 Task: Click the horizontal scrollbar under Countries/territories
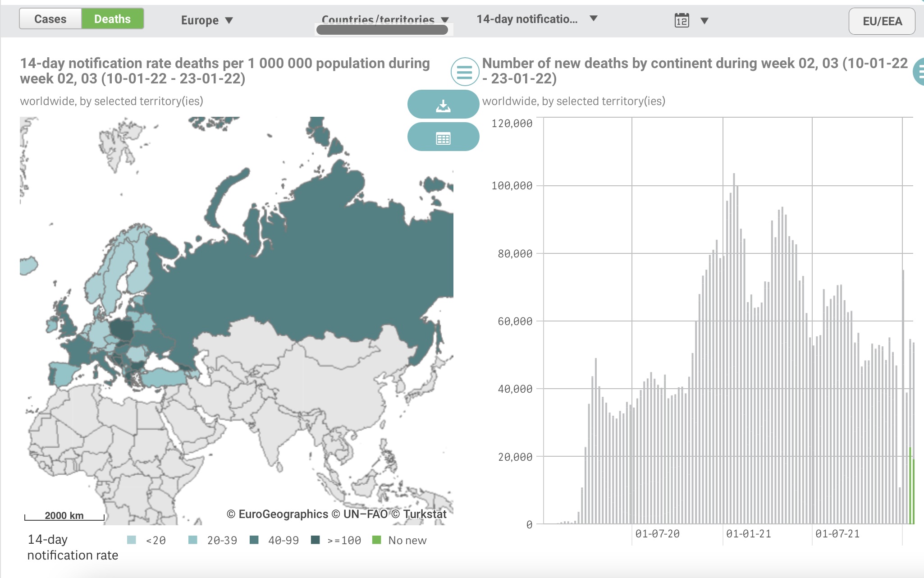pyautogui.click(x=382, y=30)
